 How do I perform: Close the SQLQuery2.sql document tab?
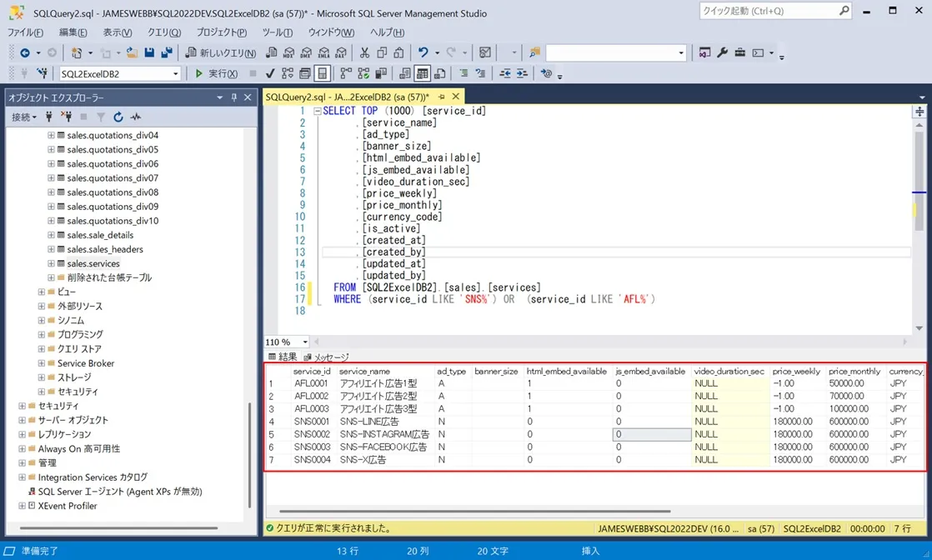(456, 97)
